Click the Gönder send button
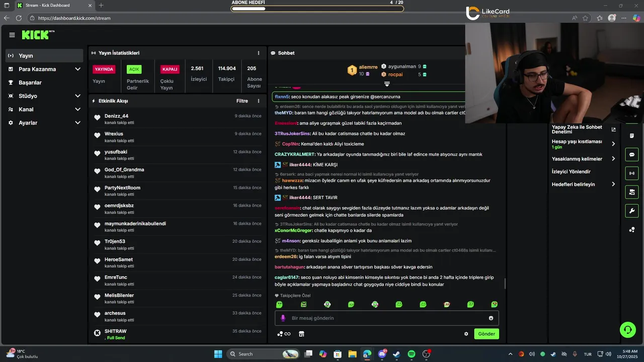 click(487, 334)
